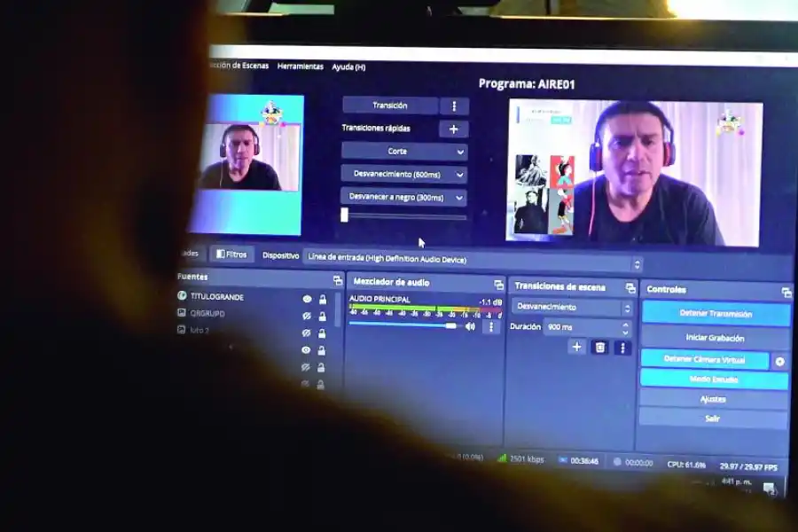Open the three-dot menu next to Transición
798x532 pixels.
click(454, 106)
